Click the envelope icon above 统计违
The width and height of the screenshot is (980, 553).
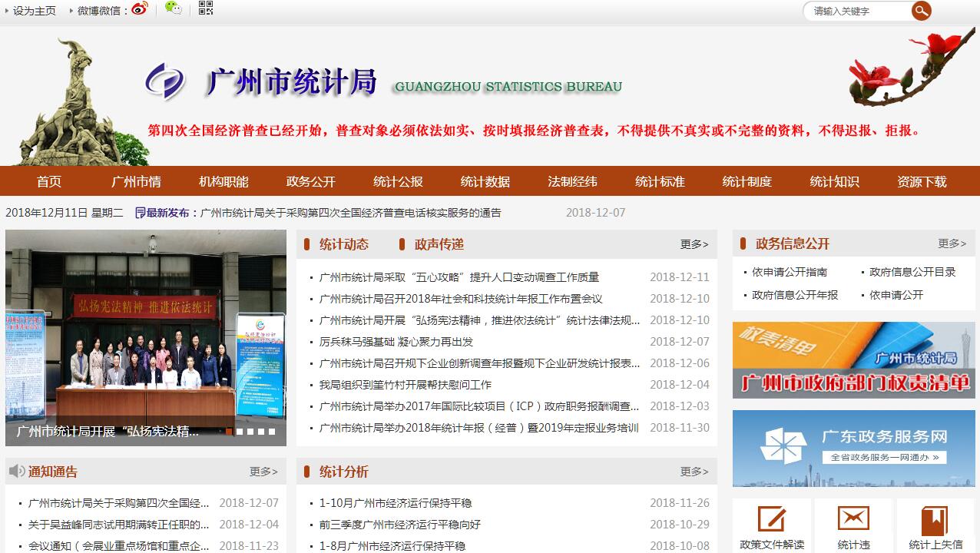point(853,519)
